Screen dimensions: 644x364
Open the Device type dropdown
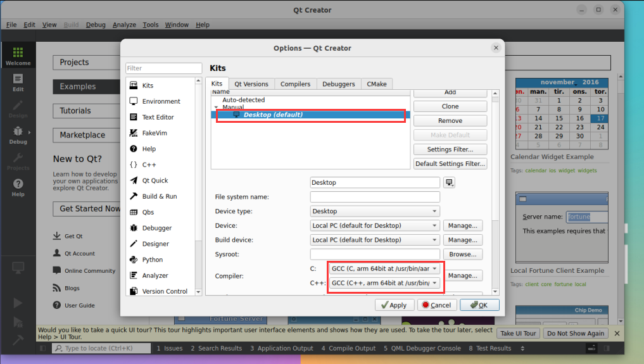375,211
